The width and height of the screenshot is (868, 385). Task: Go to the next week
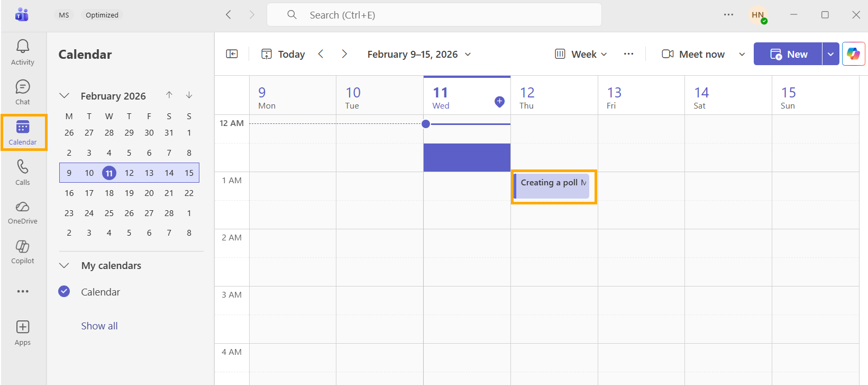344,54
